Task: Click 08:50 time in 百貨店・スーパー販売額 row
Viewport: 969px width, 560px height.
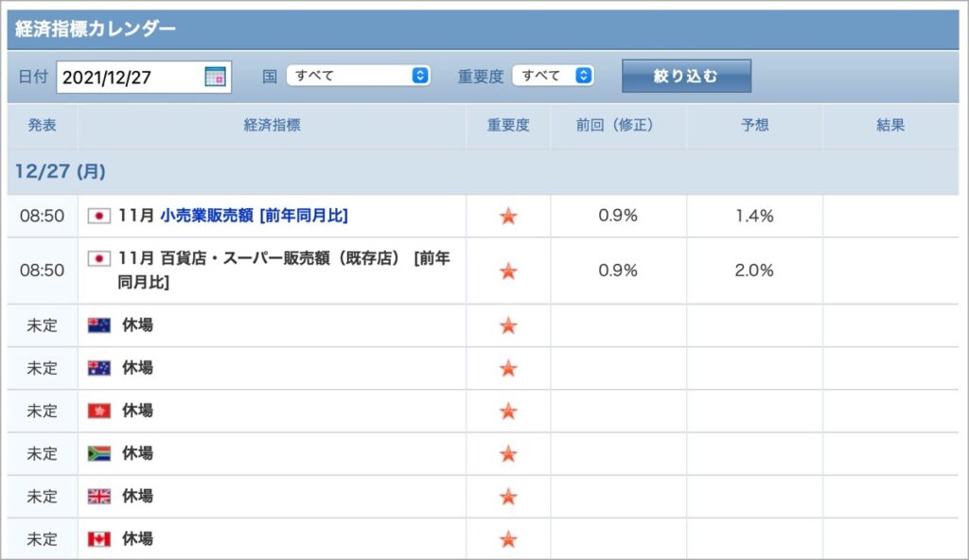Action: (x=42, y=271)
